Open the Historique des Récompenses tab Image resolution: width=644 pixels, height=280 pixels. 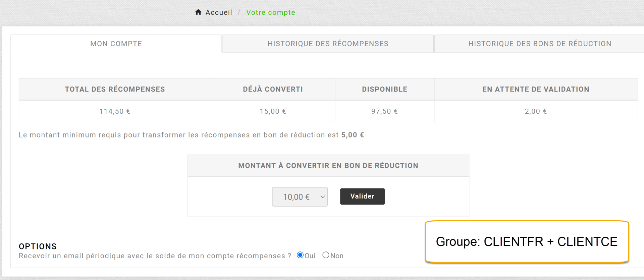328,44
